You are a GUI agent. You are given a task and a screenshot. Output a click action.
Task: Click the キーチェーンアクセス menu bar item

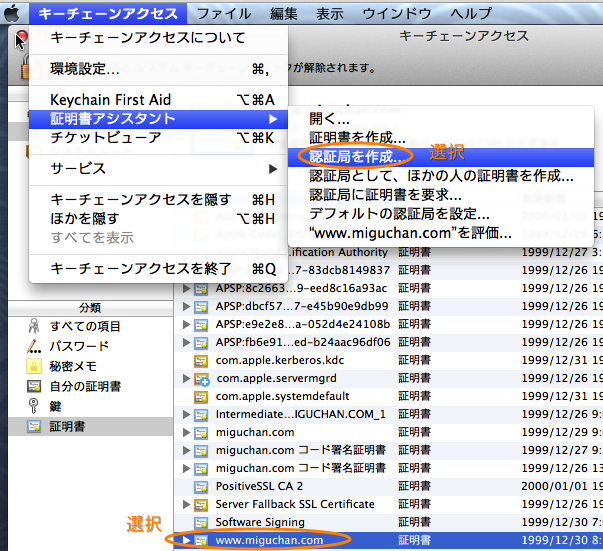coord(108,13)
